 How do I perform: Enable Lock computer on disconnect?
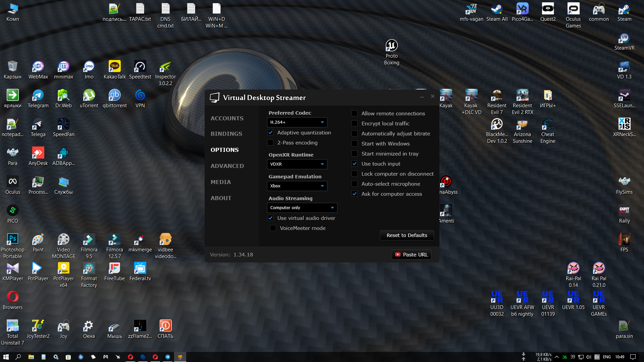355,174
